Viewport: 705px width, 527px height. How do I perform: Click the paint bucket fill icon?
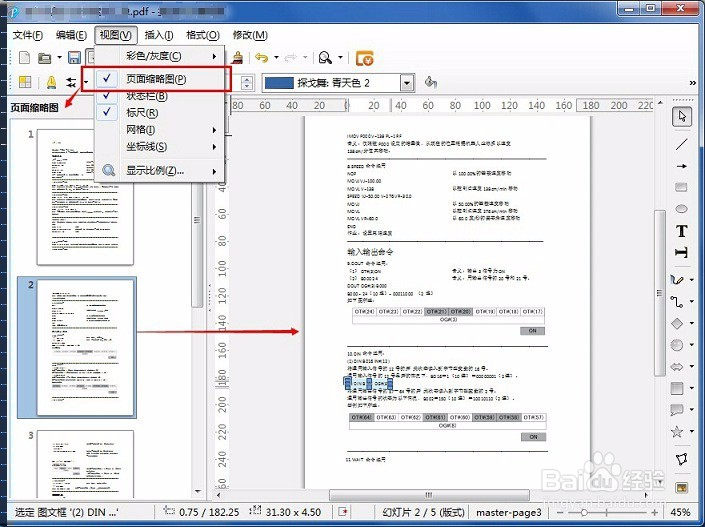[431, 82]
